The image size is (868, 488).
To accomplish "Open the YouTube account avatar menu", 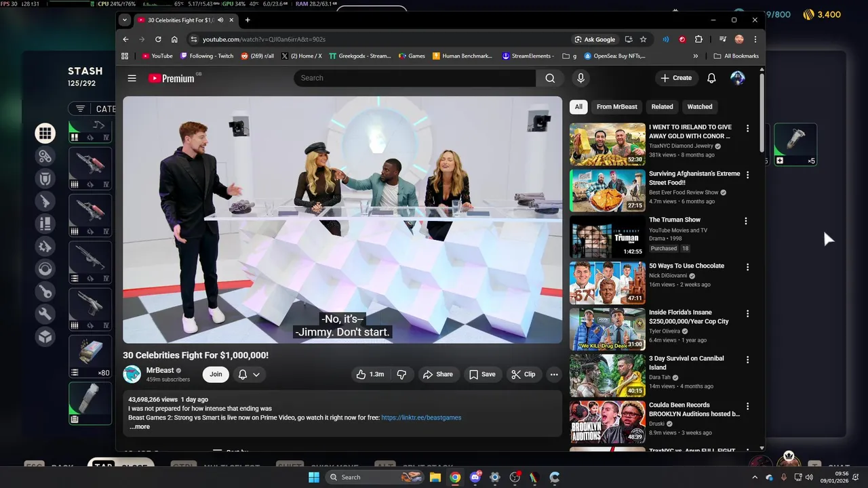I will [738, 78].
